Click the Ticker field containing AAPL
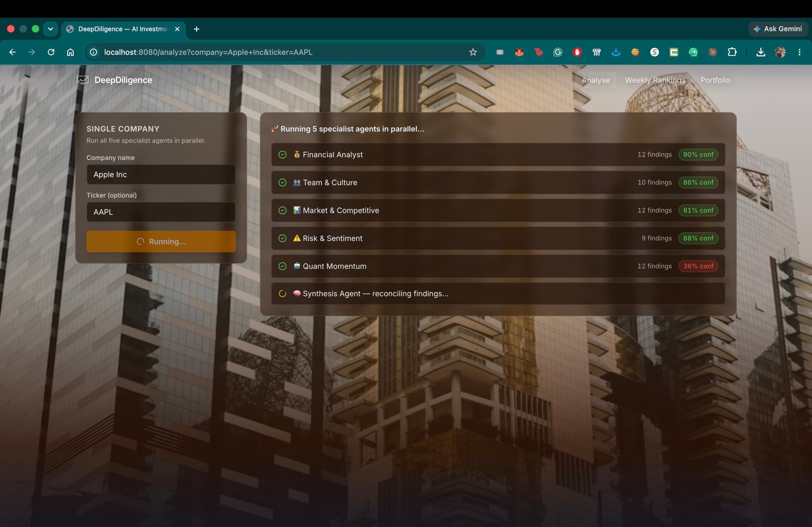 click(161, 212)
